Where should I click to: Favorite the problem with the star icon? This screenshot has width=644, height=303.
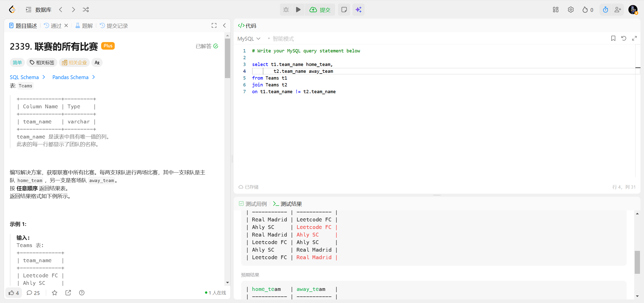(x=55, y=293)
